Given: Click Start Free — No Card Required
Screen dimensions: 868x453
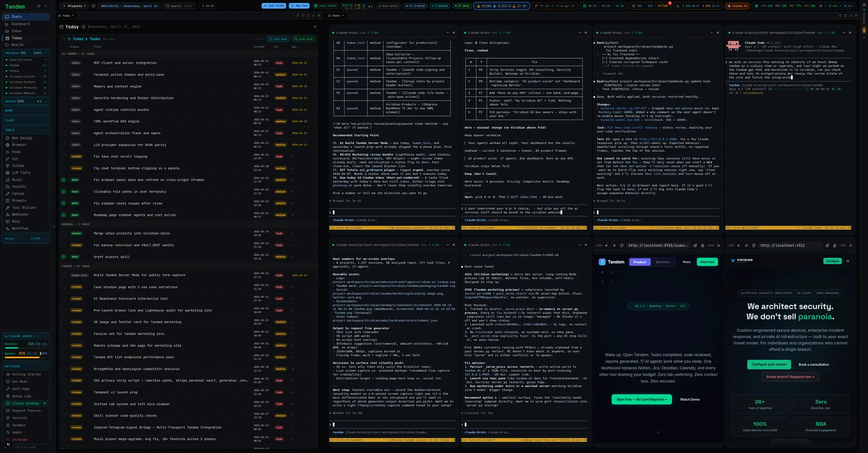Looking at the screenshot, I should pos(641,399).
